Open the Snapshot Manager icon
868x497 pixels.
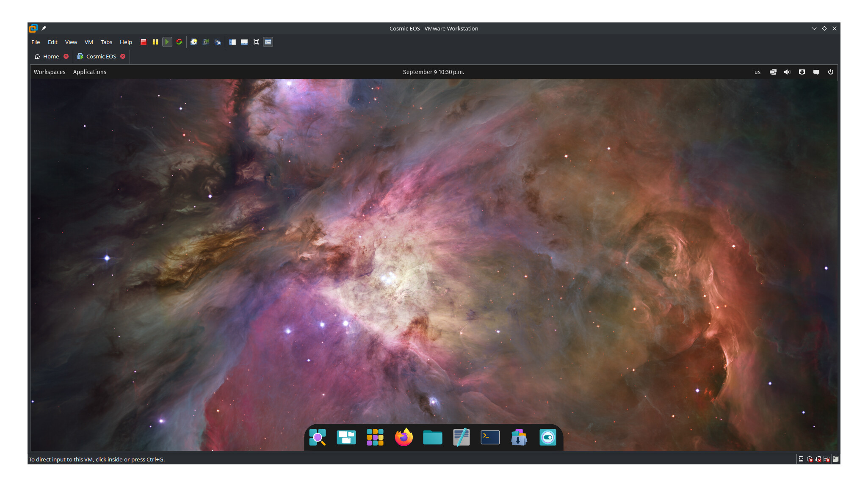(x=218, y=42)
